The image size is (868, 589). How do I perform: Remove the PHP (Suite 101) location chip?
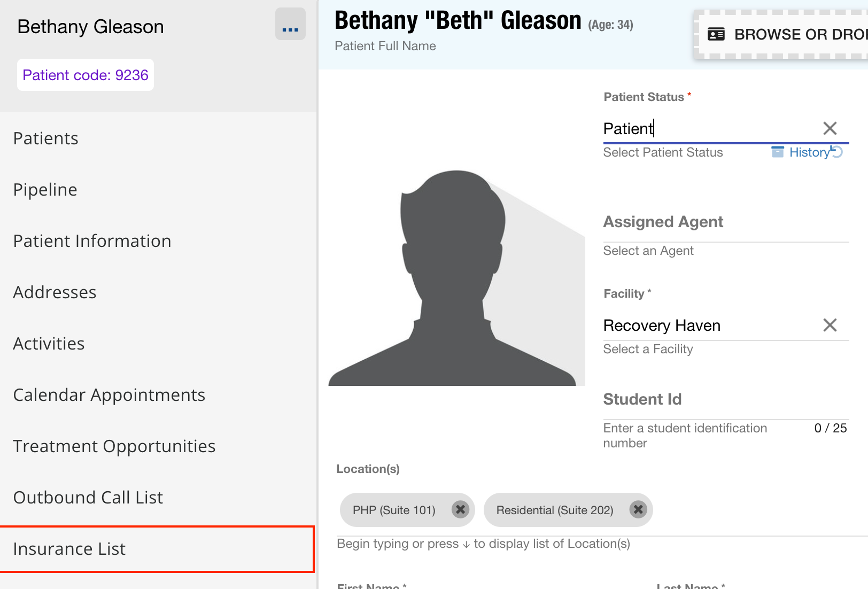(460, 510)
